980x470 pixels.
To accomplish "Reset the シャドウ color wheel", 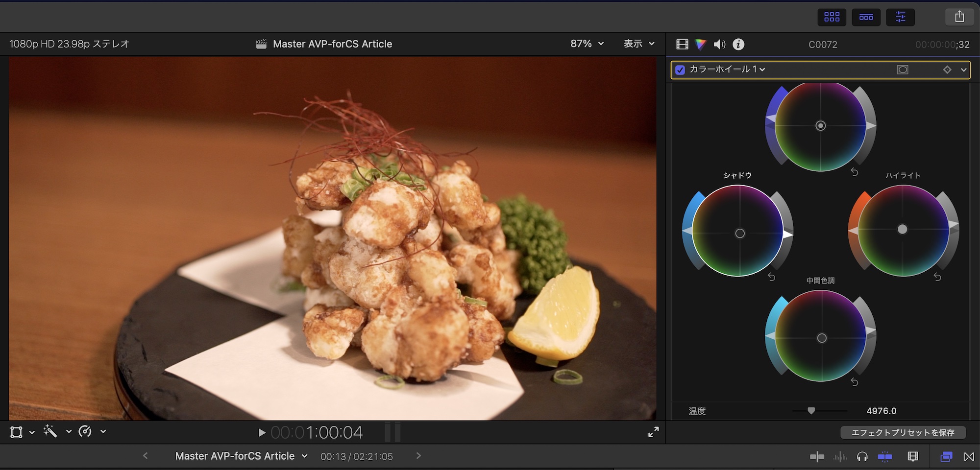I will pyautogui.click(x=771, y=277).
